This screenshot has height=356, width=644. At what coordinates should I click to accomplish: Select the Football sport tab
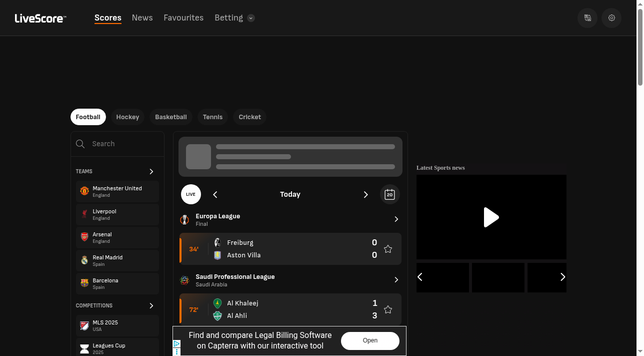pyautogui.click(x=88, y=117)
